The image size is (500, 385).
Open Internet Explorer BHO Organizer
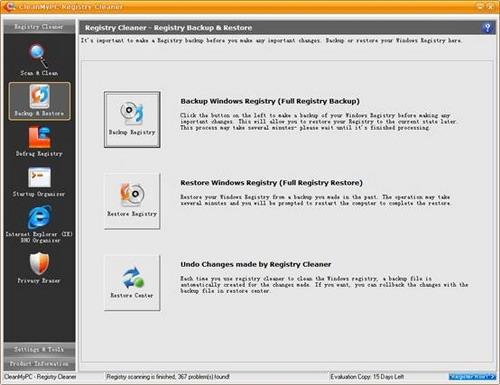pos(39,224)
